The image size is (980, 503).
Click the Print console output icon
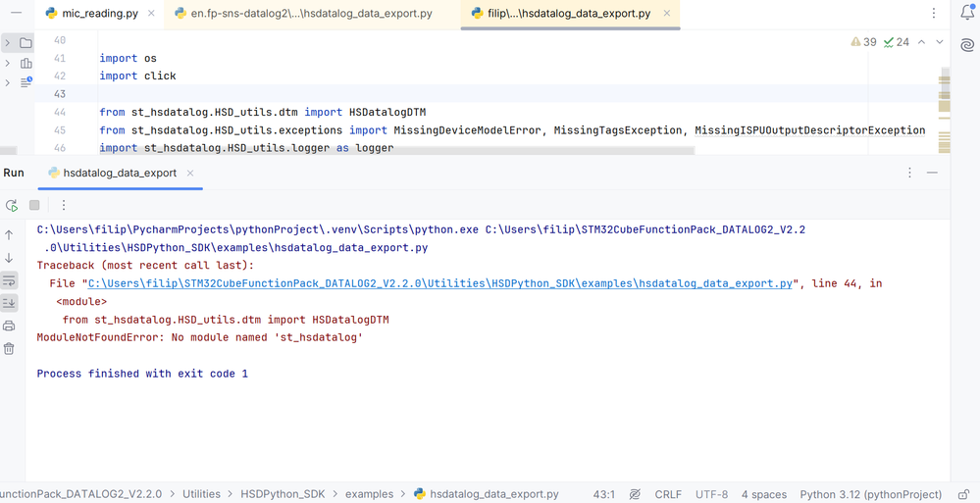coord(10,326)
